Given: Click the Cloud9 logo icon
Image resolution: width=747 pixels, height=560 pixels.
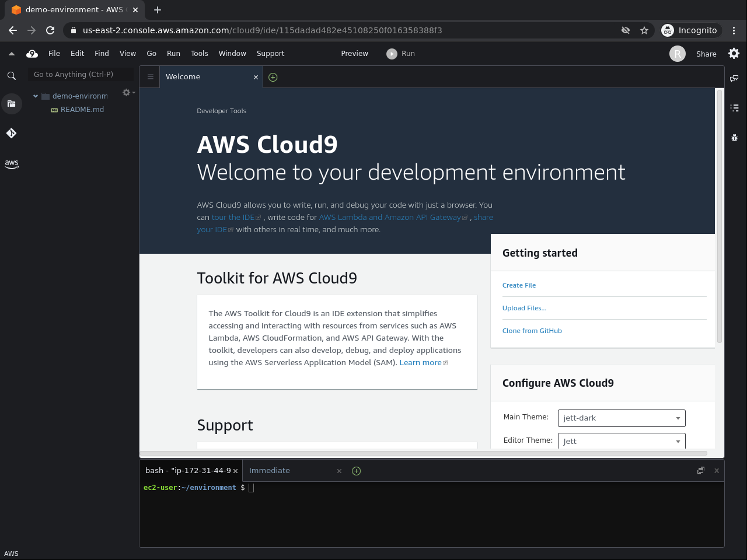Looking at the screenshot, I should coord(32,54).
